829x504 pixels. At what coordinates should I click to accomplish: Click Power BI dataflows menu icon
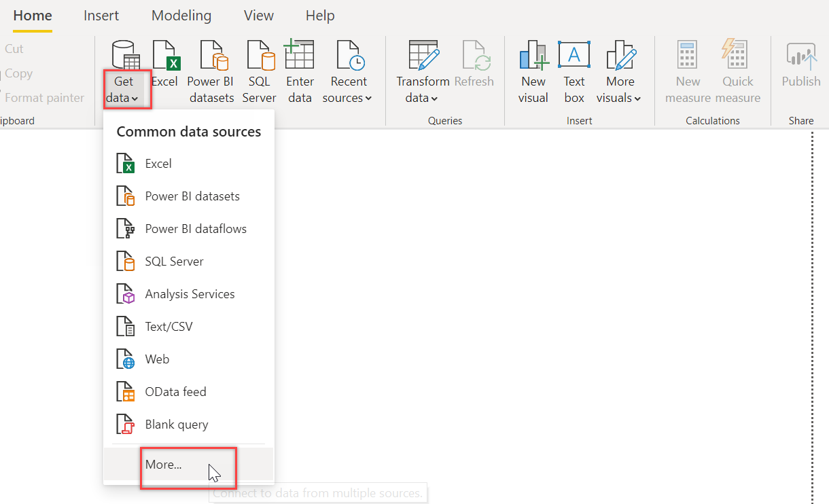[126, 229]
